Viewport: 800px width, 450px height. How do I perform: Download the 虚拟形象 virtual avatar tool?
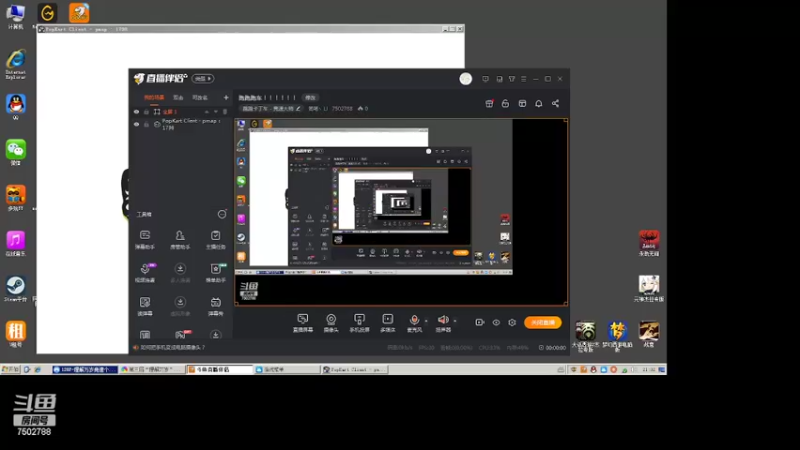pos(180,306)
